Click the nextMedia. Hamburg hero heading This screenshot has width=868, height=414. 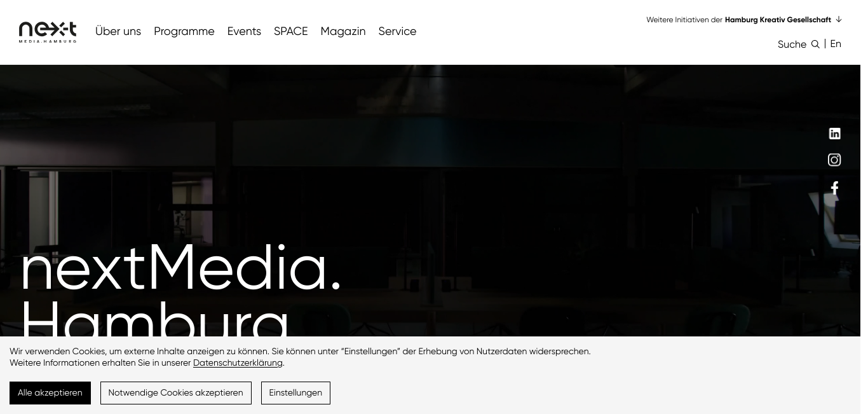click(x=181, y=288)
